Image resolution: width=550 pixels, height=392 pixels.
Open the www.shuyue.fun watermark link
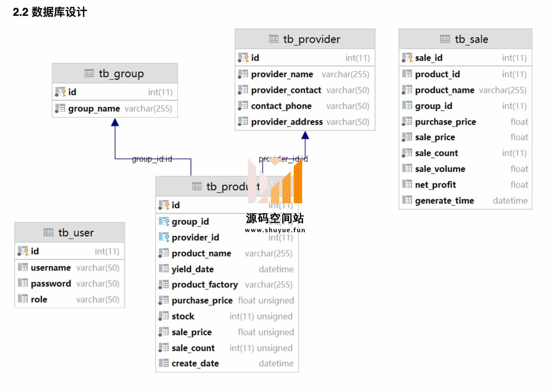(x=275, y=230)
